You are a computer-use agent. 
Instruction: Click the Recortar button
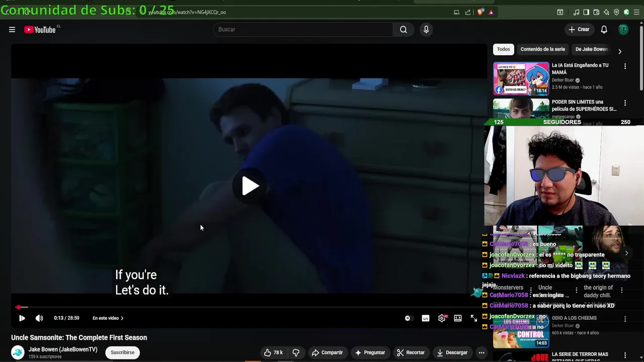tap(411, 352)
